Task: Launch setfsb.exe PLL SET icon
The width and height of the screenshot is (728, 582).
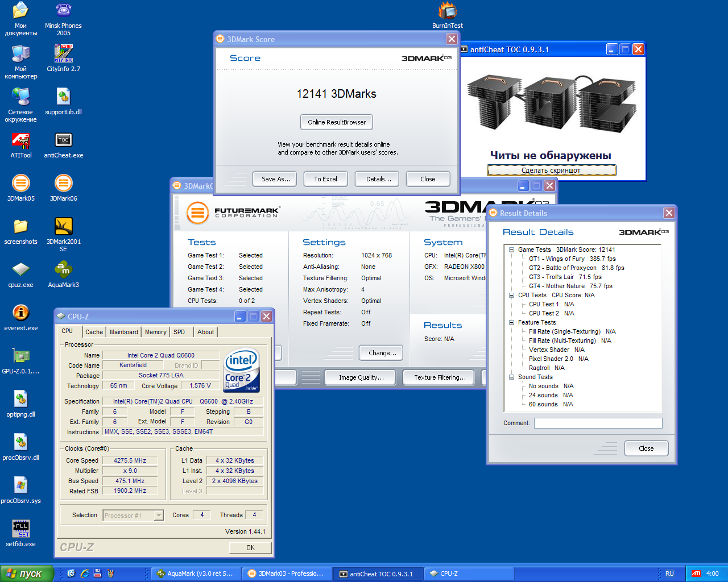Action: 21,533
